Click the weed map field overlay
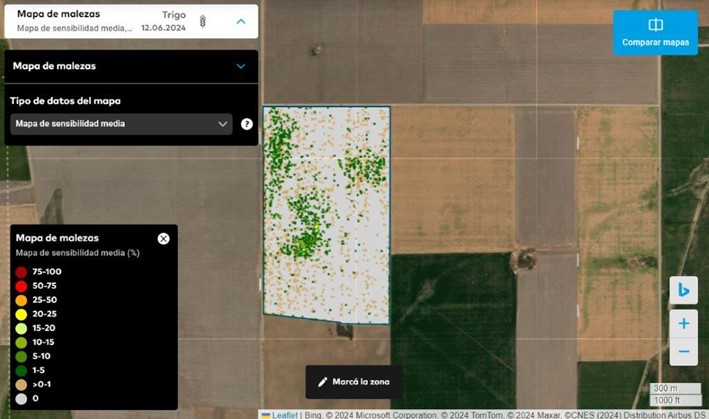The width and height of the screenshot is (709, 419). click(326, 210)
